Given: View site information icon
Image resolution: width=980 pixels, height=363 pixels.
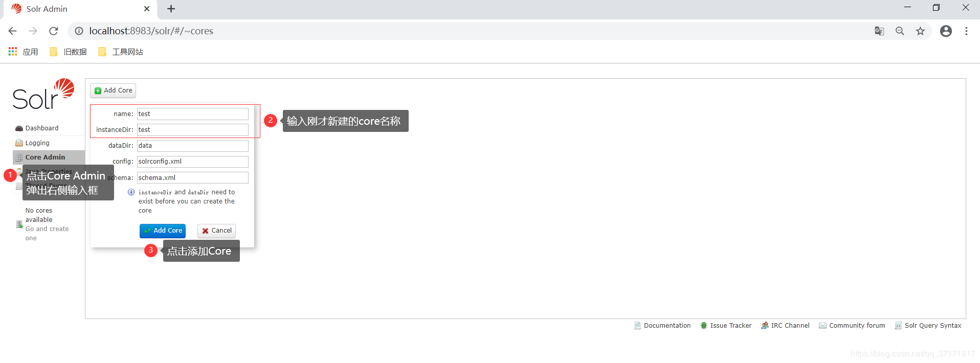Looking at the screenshot, I should 79,31.
